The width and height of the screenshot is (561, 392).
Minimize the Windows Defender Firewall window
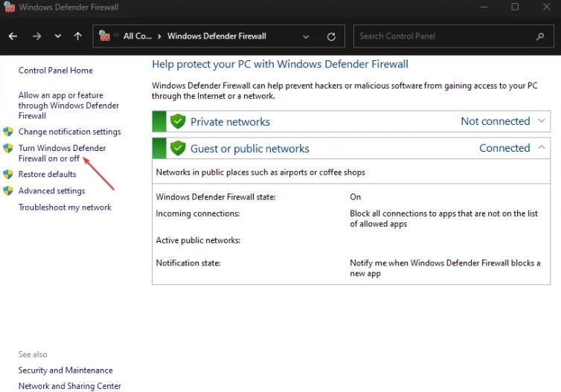click(484, 7)
